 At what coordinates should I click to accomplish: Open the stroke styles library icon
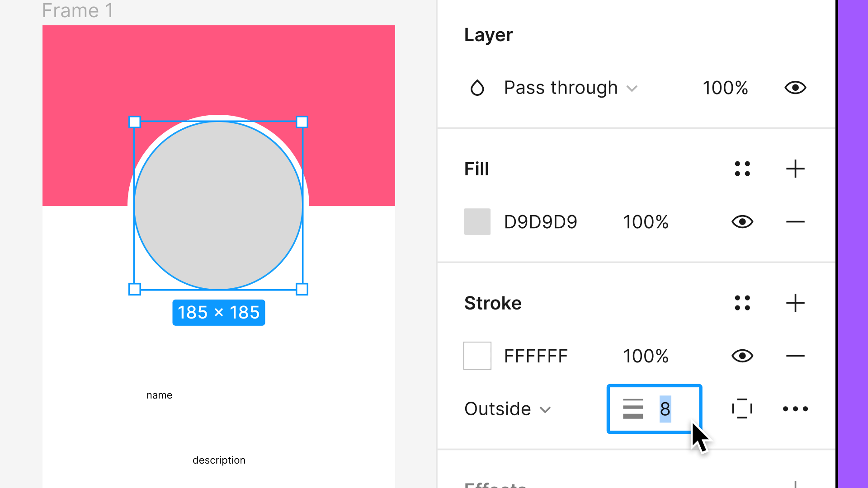point(742,303)
